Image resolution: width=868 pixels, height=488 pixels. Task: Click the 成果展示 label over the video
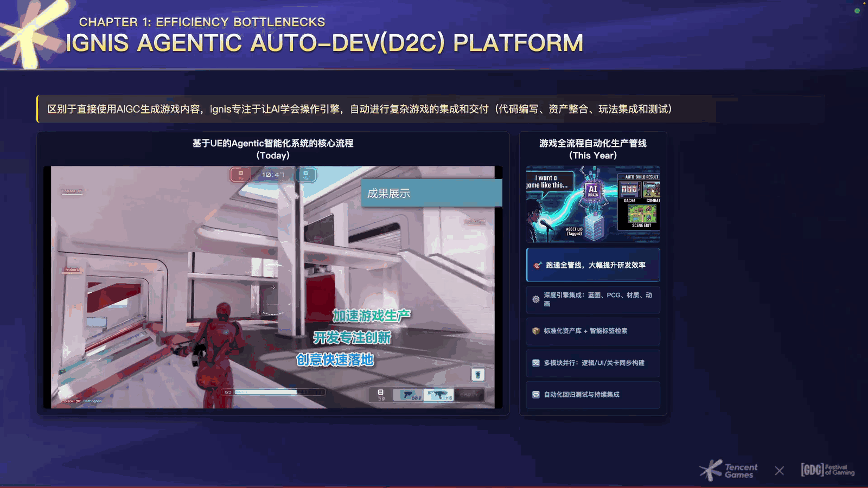pos(432,193)
